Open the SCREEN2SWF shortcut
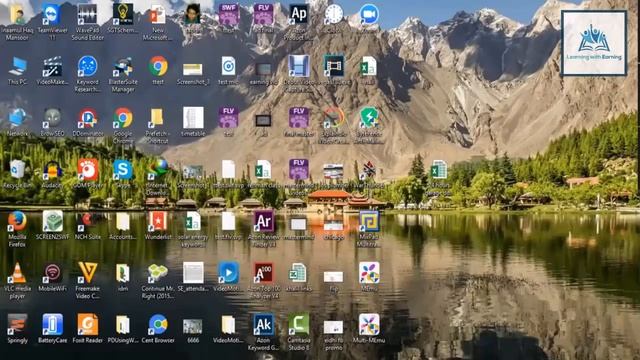 click(52, 221)
